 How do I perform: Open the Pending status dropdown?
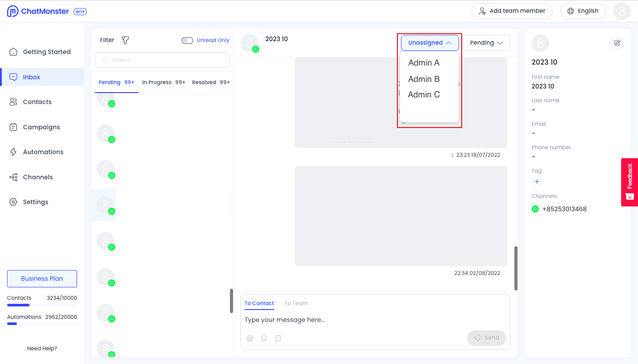tap(486, 43)
